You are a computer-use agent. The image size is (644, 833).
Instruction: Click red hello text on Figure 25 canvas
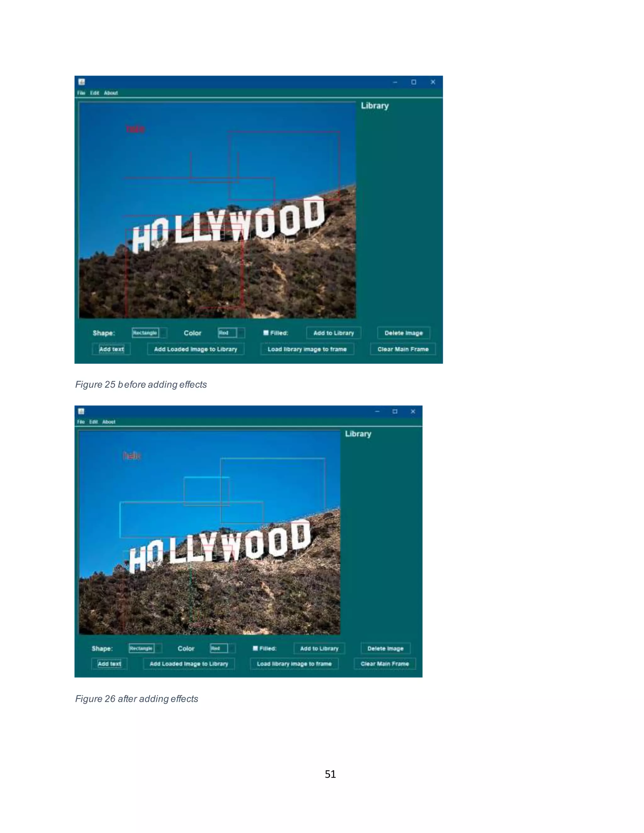[136, 129]
